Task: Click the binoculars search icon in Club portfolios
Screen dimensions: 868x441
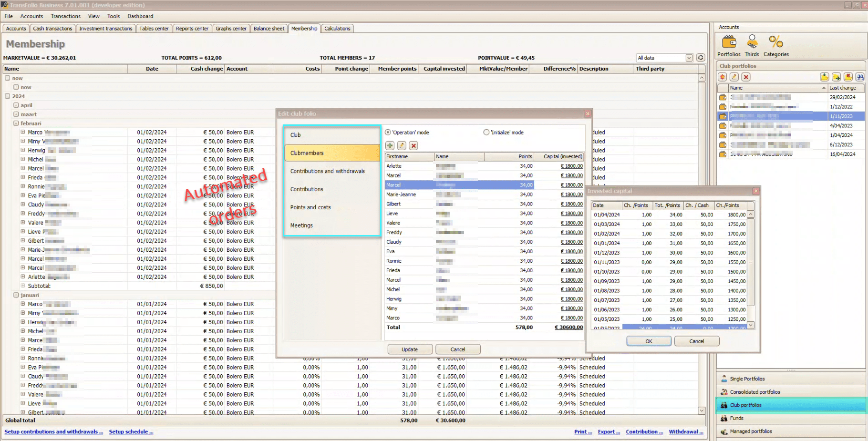Action: (860, 77)
